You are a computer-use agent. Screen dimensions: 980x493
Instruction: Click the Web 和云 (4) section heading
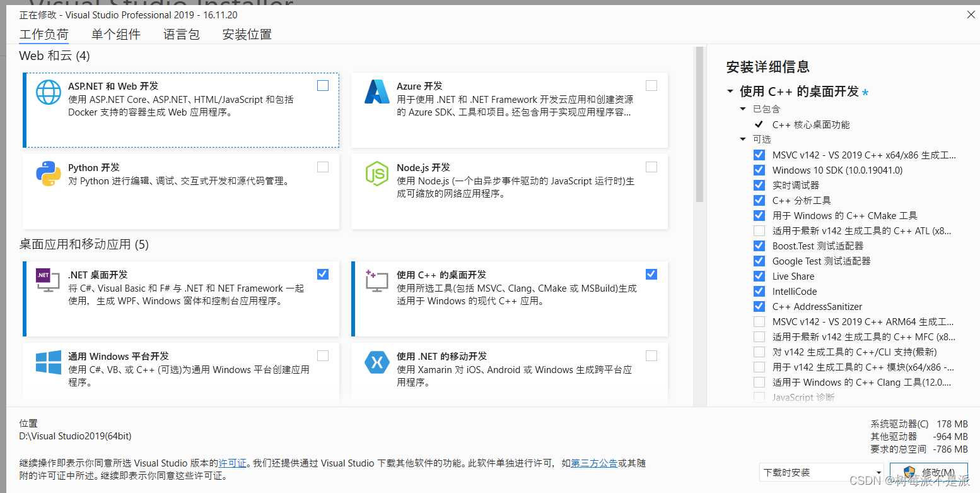tap(55, 56)
